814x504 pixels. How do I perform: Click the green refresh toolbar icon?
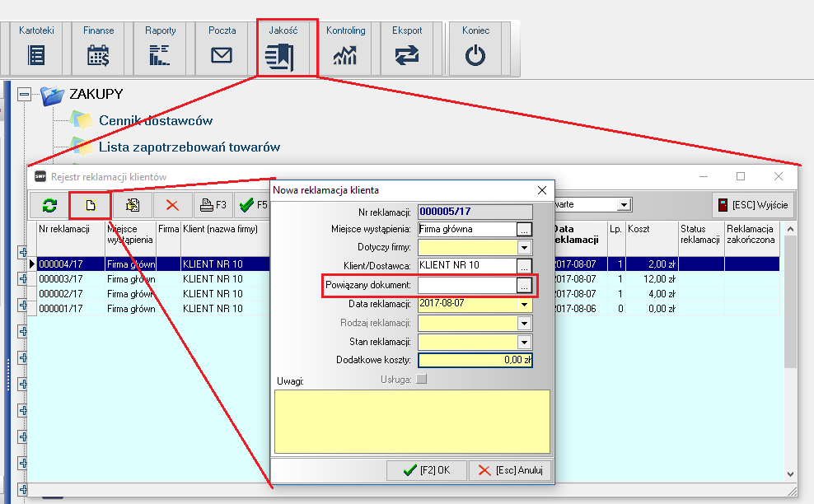pos(49,205)
